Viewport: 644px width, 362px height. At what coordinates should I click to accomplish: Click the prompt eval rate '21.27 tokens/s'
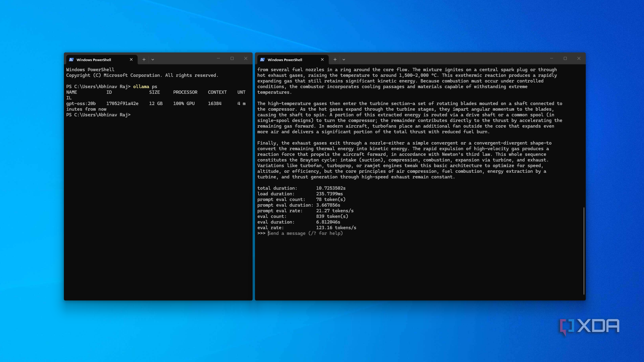pos(335,211)
